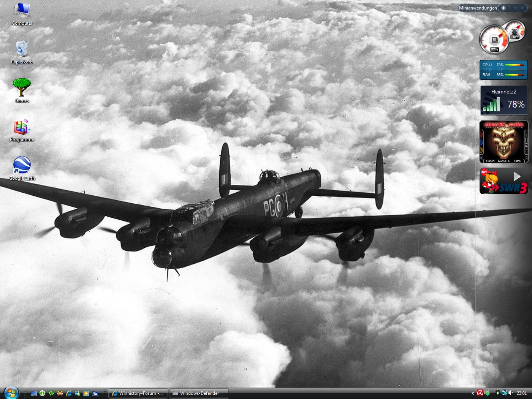Add a gadget with the Minianwendungen plus button
Viewport: 532px width, 399px height.
[503, 8]
